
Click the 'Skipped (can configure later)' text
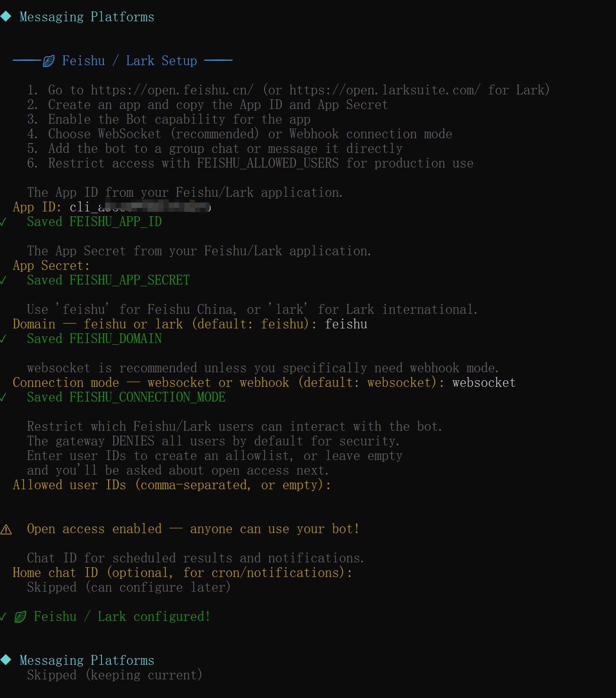point(129,587)
